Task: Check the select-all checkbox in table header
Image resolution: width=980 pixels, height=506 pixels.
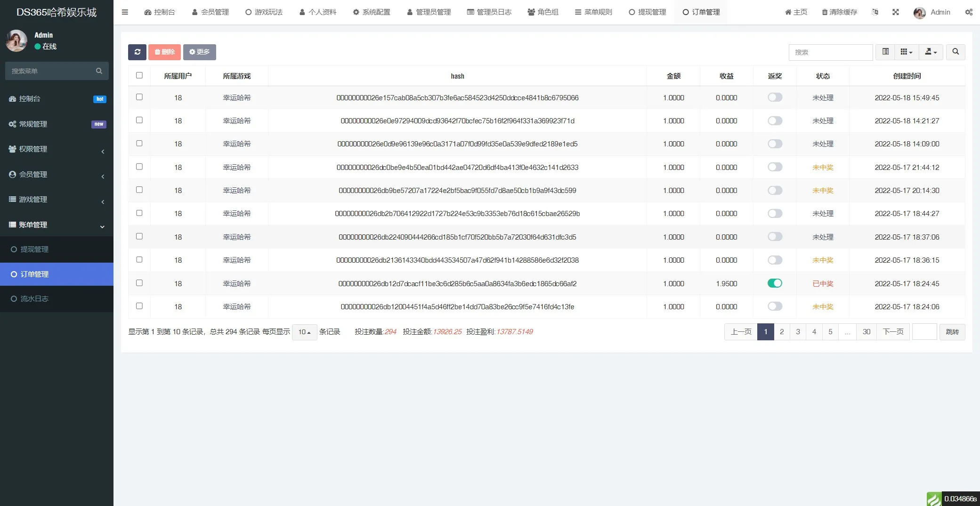Action: [x=139, y=75]
